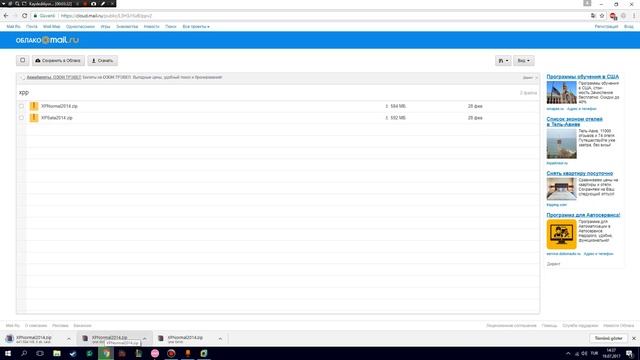Click the Chrome icon on the taskbar
The image size is (640, 360).
pos(106,353)
